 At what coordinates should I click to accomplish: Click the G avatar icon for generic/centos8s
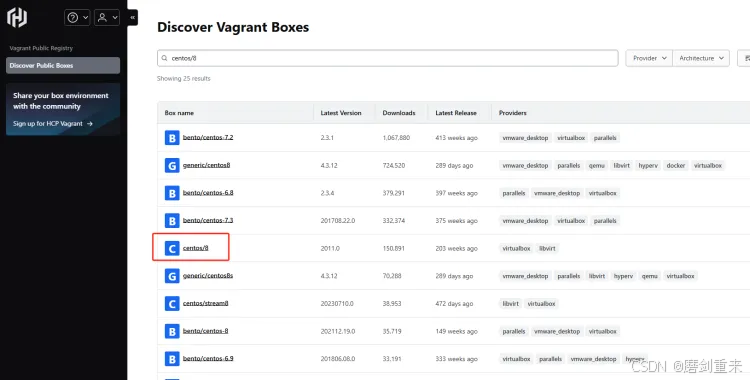(x=172, y=276)
